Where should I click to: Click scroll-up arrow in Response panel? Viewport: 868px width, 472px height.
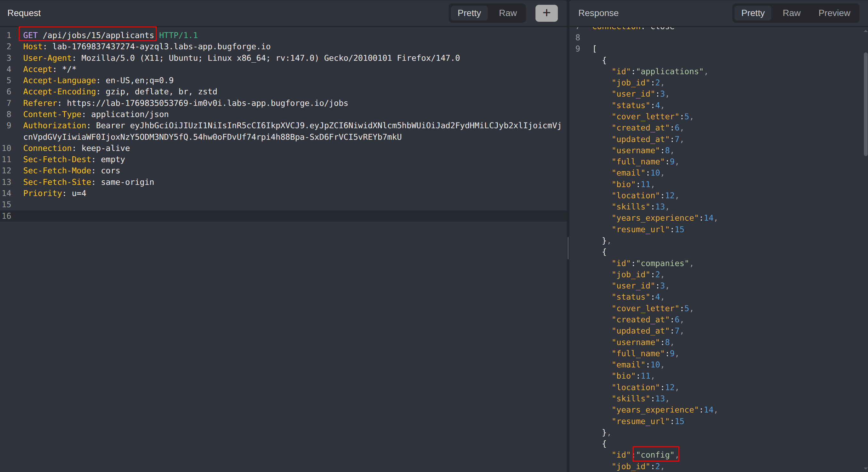click(x=865, y=31)
